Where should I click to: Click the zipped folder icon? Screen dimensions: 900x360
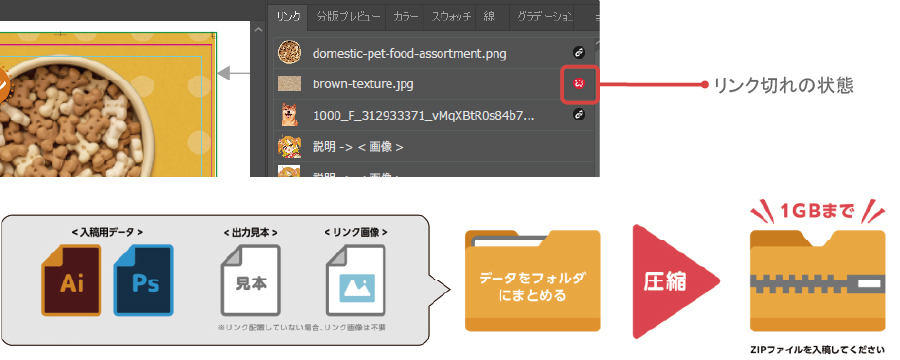pyautogui.click(x=817, y=280)
